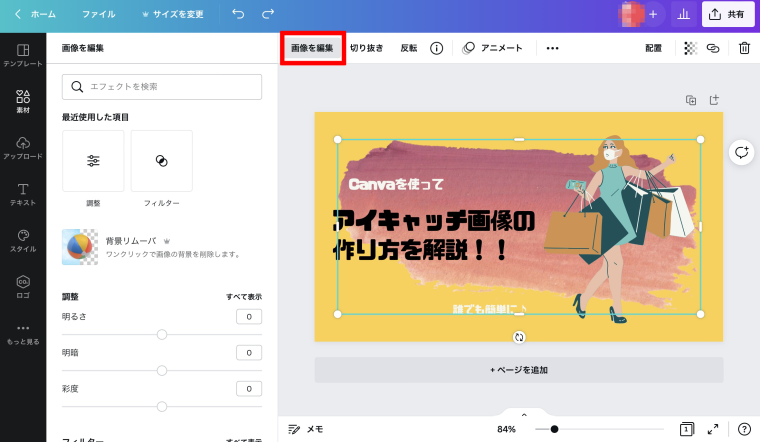Open the help question mark icon
The width and height of the screenshot is (760, 442).
[x=744, y=429]
